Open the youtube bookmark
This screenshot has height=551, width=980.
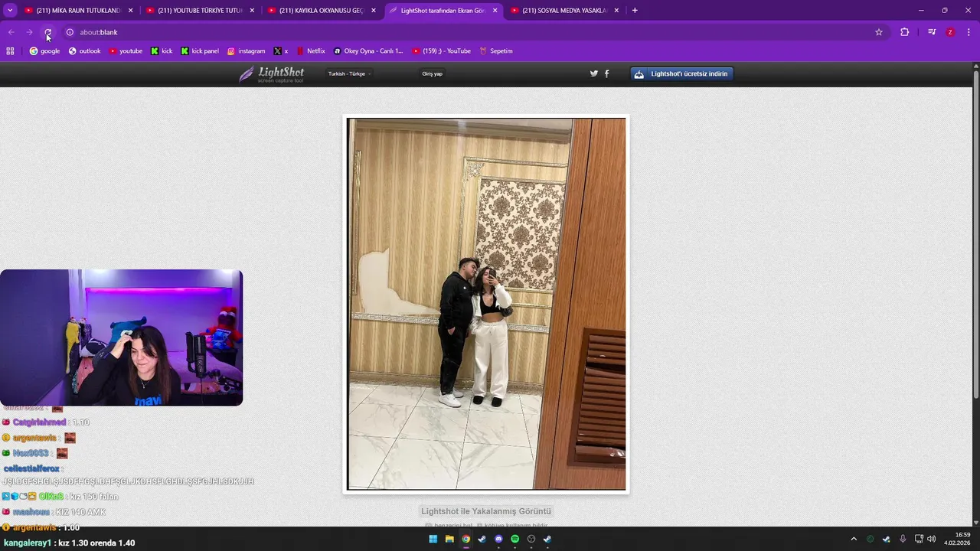pyautogui.click(x=126, y=51)
